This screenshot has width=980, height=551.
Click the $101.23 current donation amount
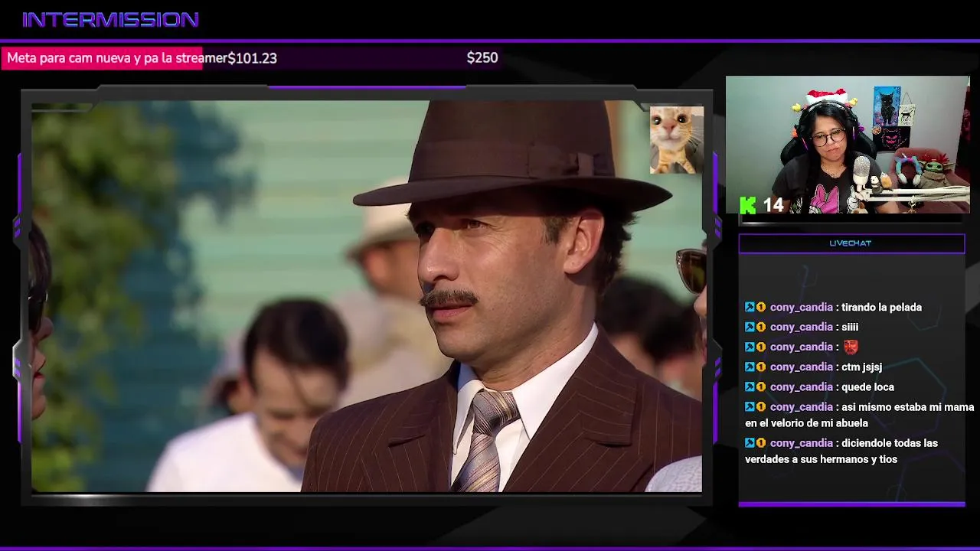coord(252,58)
